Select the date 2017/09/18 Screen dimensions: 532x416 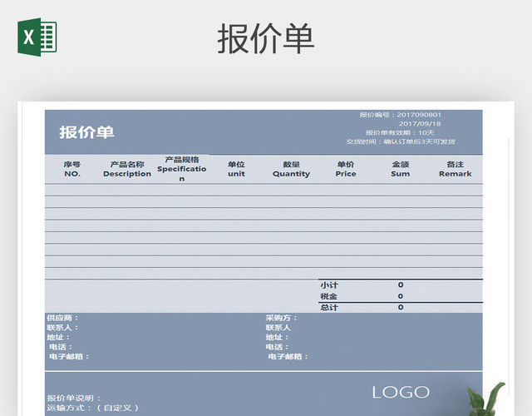click(420, 124)
